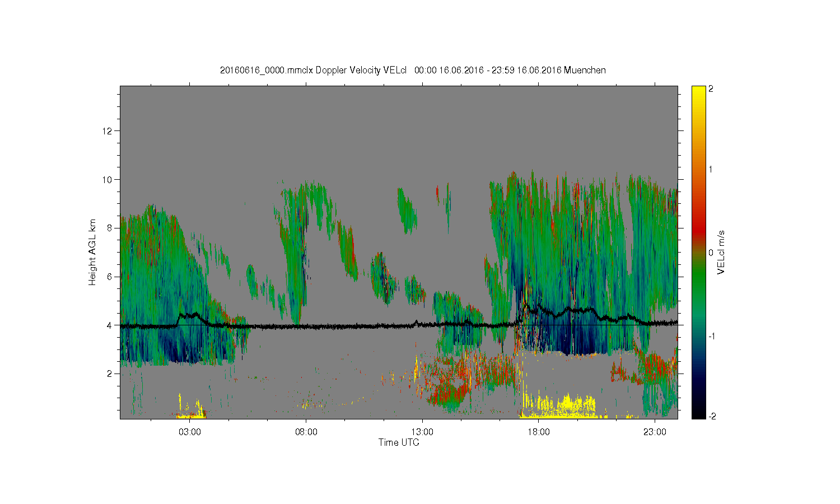Click the colorbar tick label '0'
This screenshot has height=504, width=840.
tap(711, 253)
